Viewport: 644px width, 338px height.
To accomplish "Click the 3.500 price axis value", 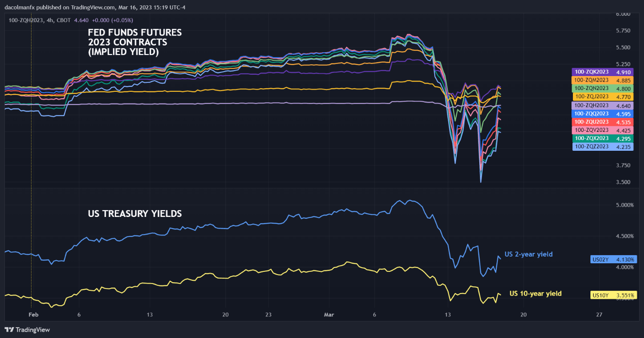I will pos(623,182).
